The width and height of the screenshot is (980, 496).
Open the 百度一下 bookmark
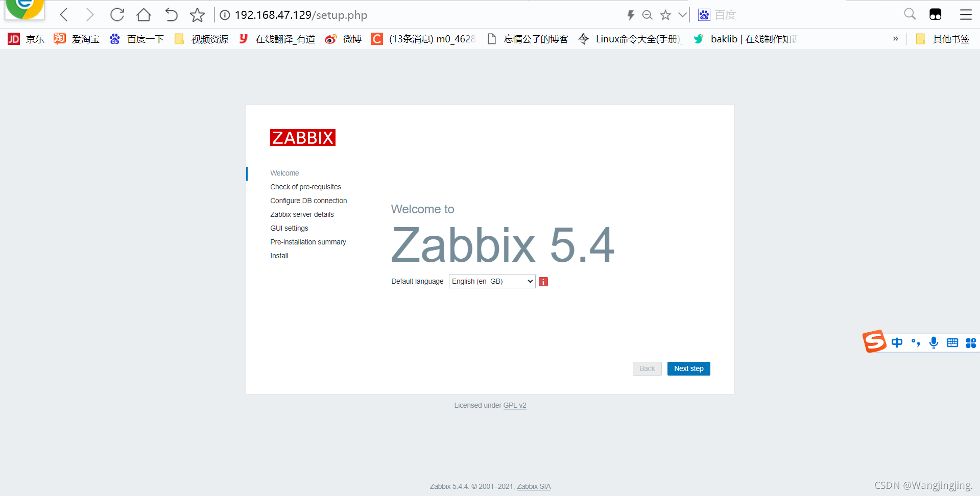(x=137, y=39)
